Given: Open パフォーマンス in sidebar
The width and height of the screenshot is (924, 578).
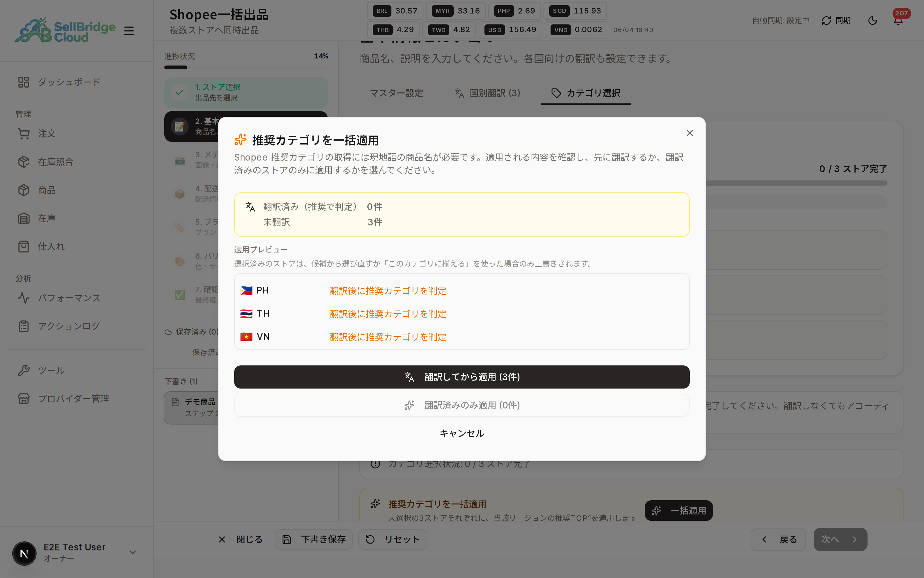Looking at the screenshot, I should click(x=76, y=298).
